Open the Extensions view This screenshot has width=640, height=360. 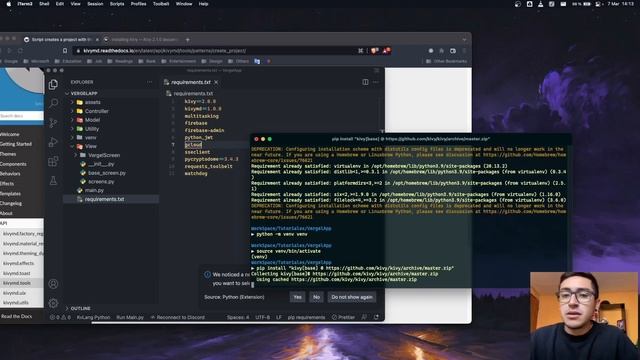pos(53,161)
